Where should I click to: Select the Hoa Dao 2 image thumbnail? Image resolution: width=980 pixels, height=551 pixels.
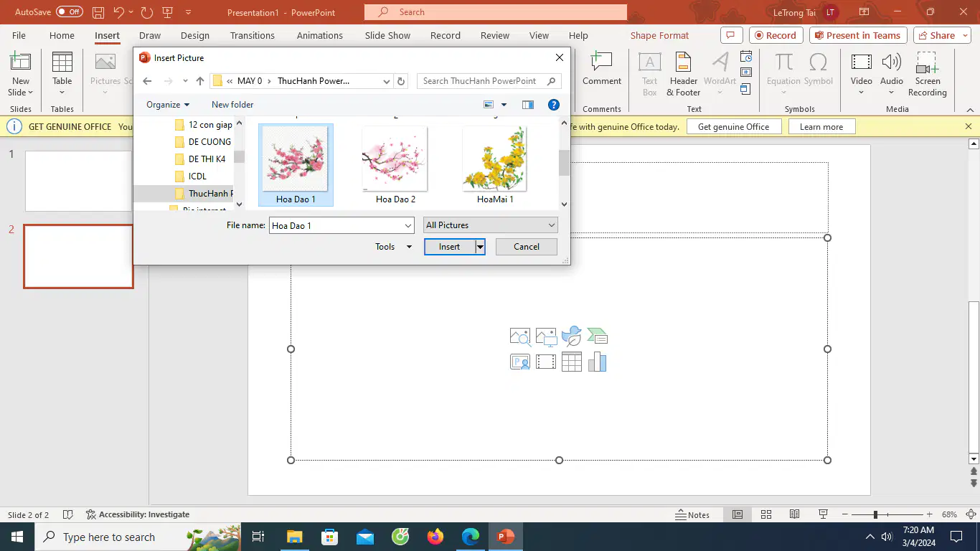click(395, 165)
